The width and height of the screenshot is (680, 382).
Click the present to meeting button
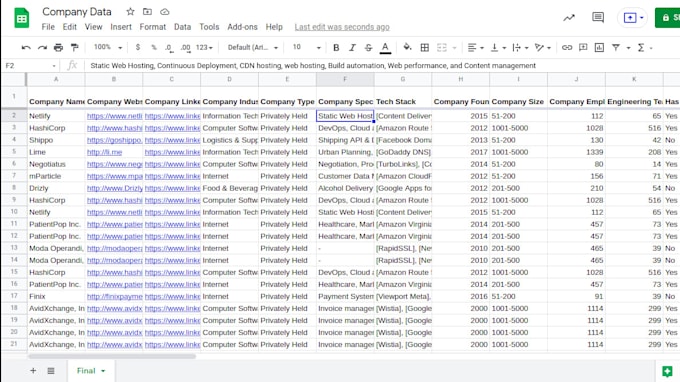pyautogui.click(x=633, y=18)
